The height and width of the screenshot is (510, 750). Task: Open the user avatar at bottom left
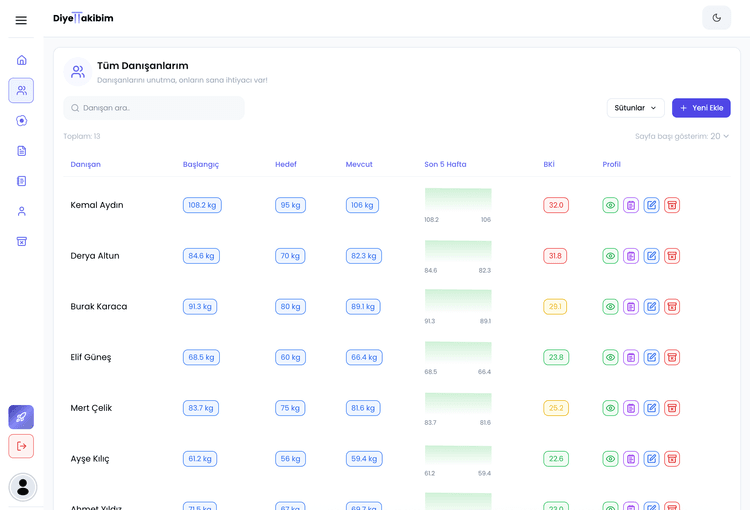coord(22,487)
